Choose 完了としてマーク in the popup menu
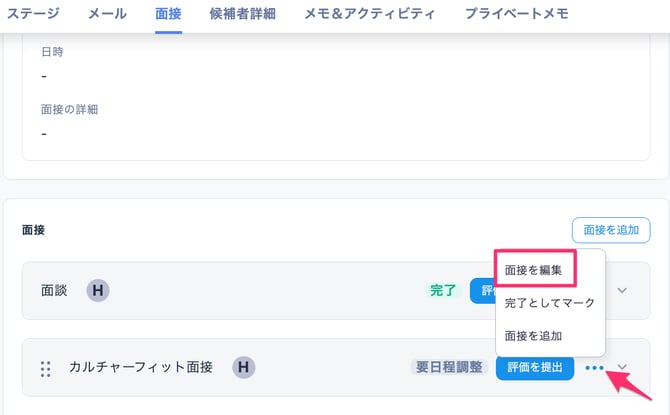 [x=549, y=303]
